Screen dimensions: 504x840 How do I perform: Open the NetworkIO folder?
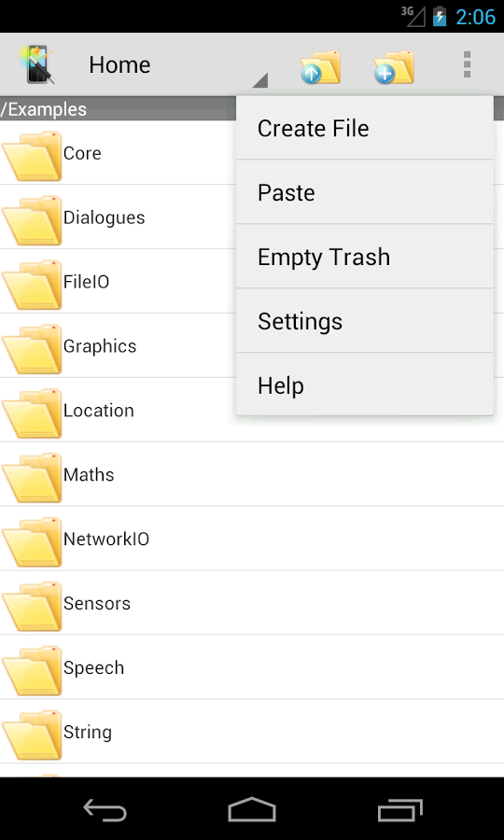click(x=252, y=539)
